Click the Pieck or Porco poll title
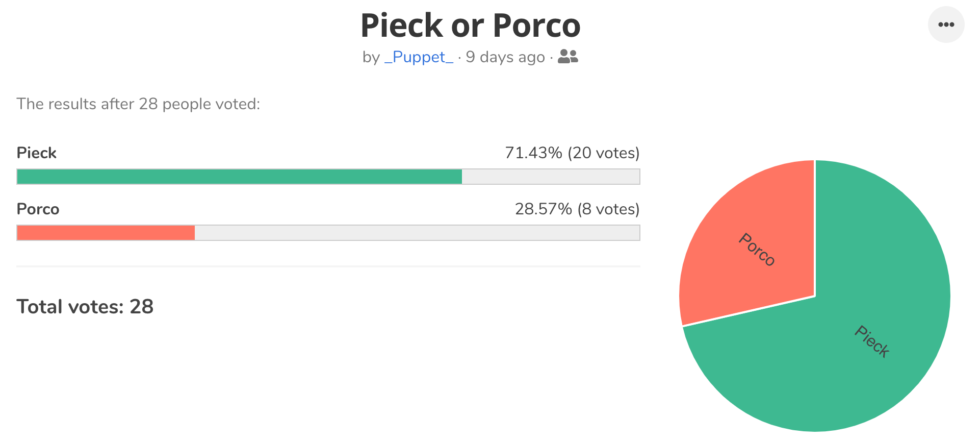This screenshot has height=442, width=980. point(471,26)
